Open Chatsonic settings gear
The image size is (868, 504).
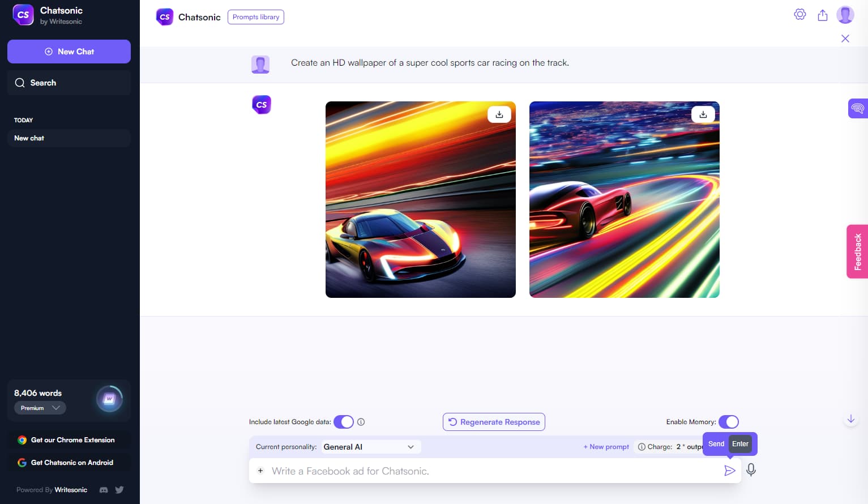(800, 14)
